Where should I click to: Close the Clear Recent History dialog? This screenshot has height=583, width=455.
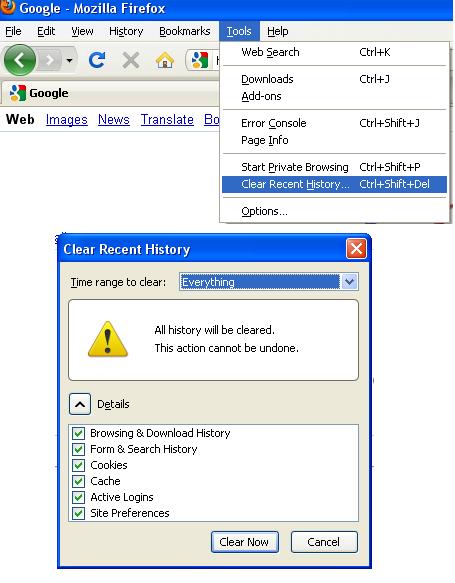[356, 248]
